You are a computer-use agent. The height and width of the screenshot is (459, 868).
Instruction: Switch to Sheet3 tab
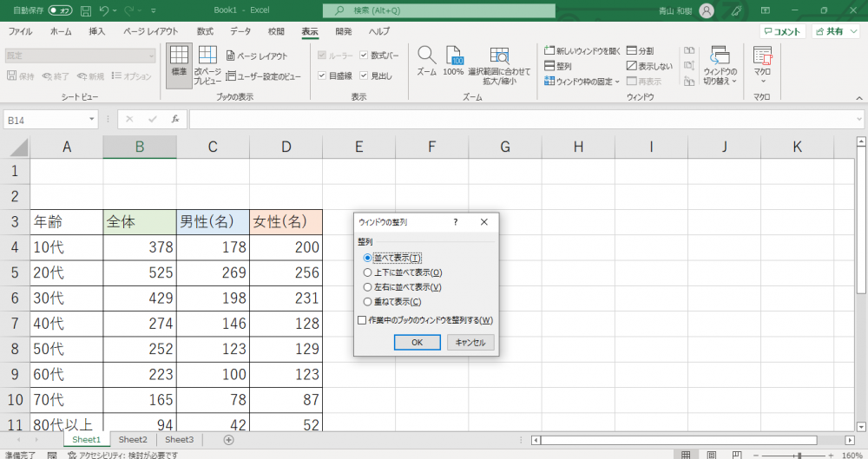[x=180, y=440]
